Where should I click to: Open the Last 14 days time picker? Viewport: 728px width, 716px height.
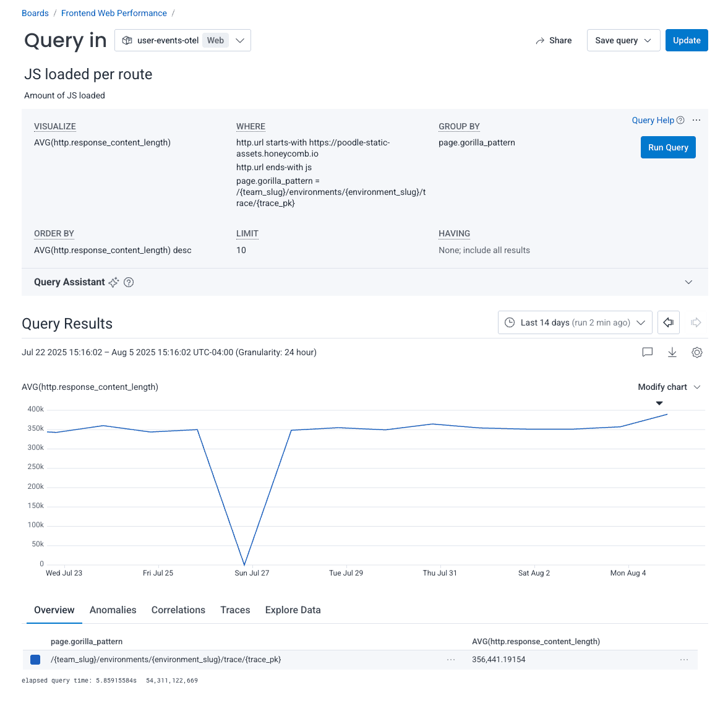coord(575,322)
